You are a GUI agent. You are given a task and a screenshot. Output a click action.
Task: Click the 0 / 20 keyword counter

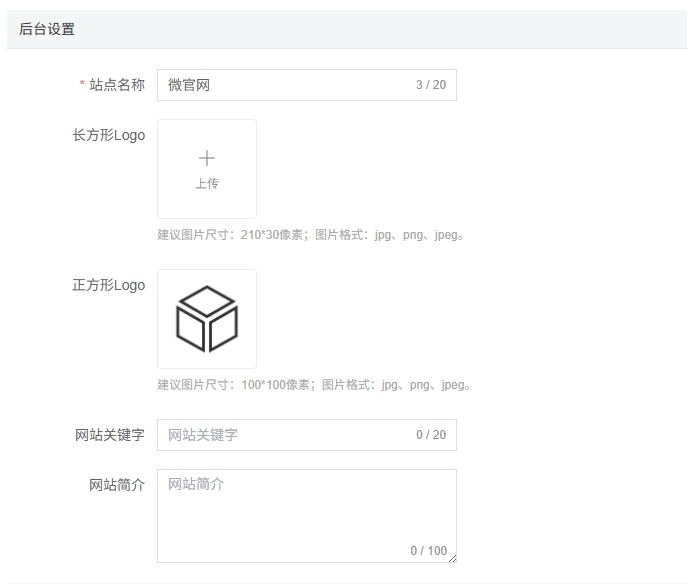(x=431, y=435)
